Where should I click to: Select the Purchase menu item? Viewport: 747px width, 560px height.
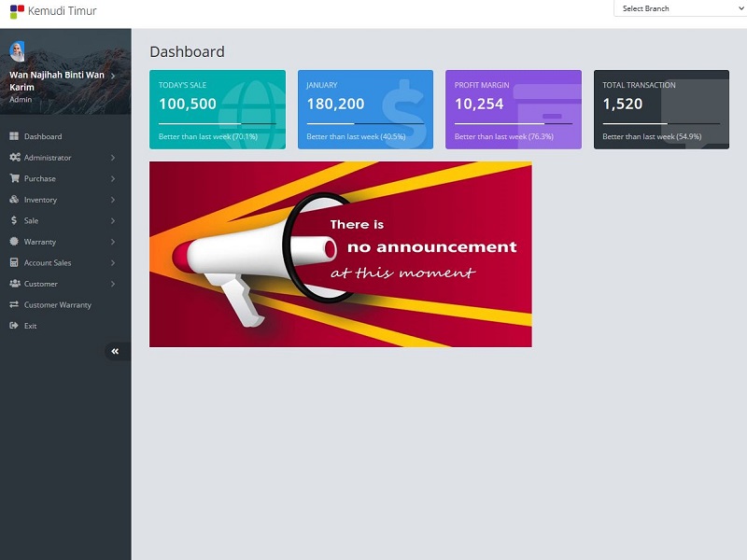pyautogui.click(x=40, y=178)
